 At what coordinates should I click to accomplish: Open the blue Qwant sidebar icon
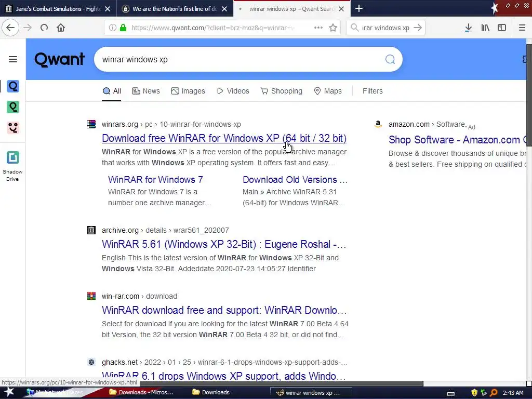pos(13,86)
